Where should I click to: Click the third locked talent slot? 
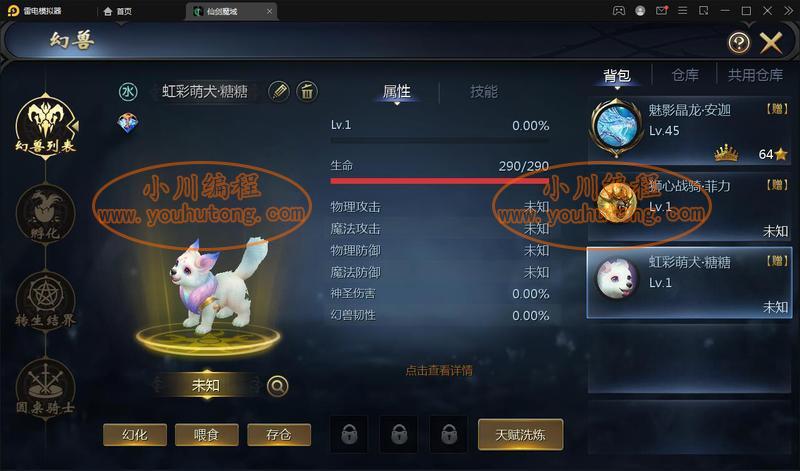(448, 435)
